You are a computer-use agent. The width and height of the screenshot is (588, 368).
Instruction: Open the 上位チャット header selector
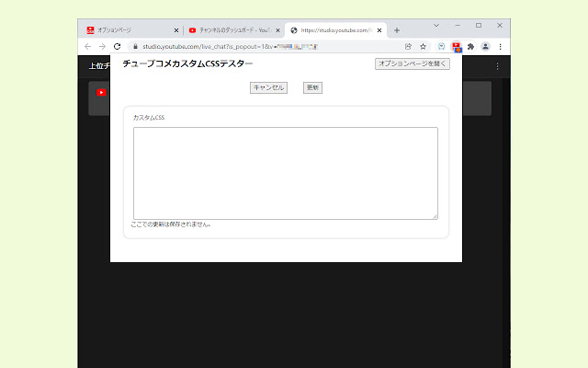99,66
